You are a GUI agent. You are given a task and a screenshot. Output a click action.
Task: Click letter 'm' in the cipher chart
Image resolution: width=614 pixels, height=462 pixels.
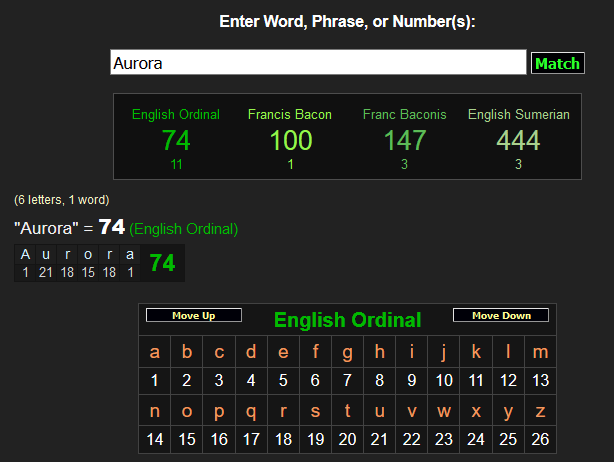[x=540, y=352]
